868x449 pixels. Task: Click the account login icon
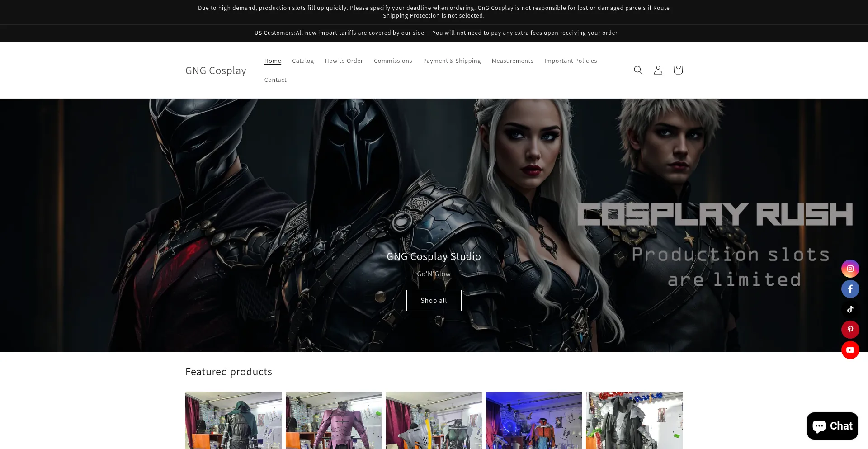pos(658,70)
